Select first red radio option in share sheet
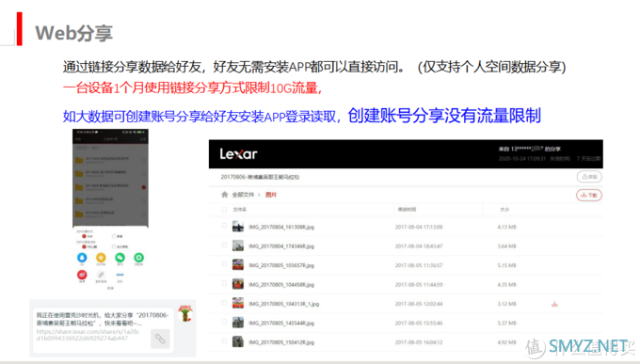640x364 pixels. click(84, 236)
